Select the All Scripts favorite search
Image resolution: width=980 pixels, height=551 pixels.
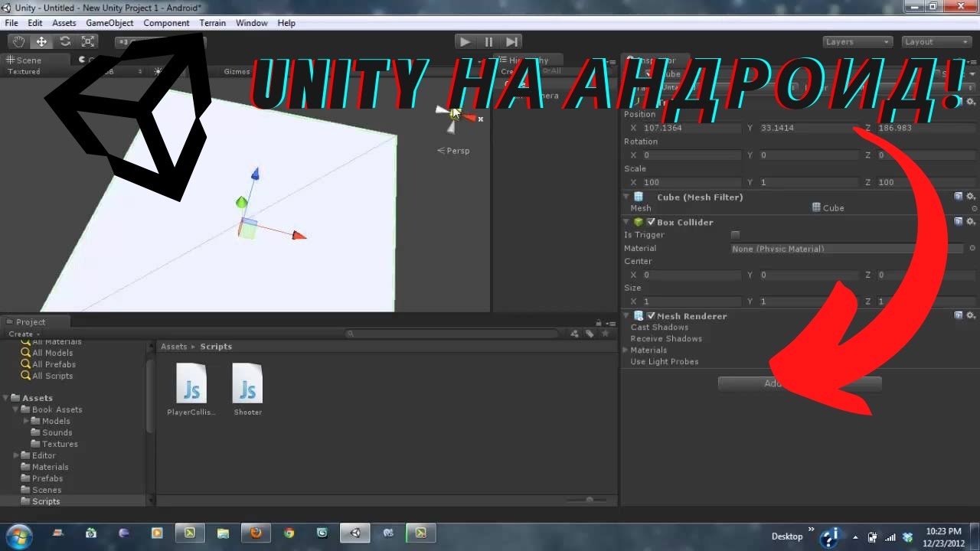tap(52, 376)
